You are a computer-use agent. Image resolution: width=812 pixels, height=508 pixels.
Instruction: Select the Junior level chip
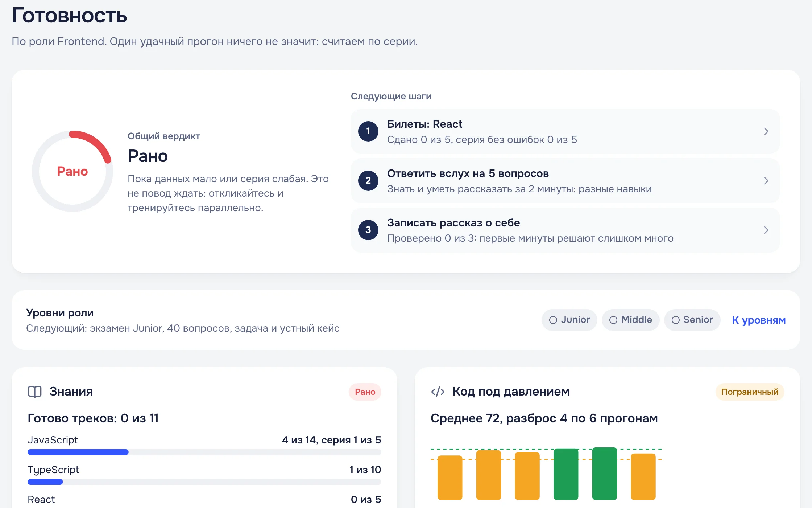(x=569, y=320)
